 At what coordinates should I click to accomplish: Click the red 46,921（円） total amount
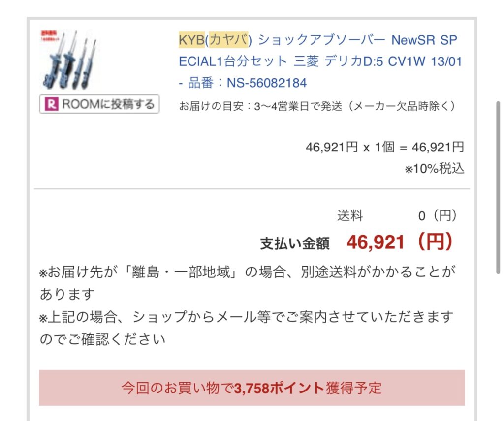point(400,242)
